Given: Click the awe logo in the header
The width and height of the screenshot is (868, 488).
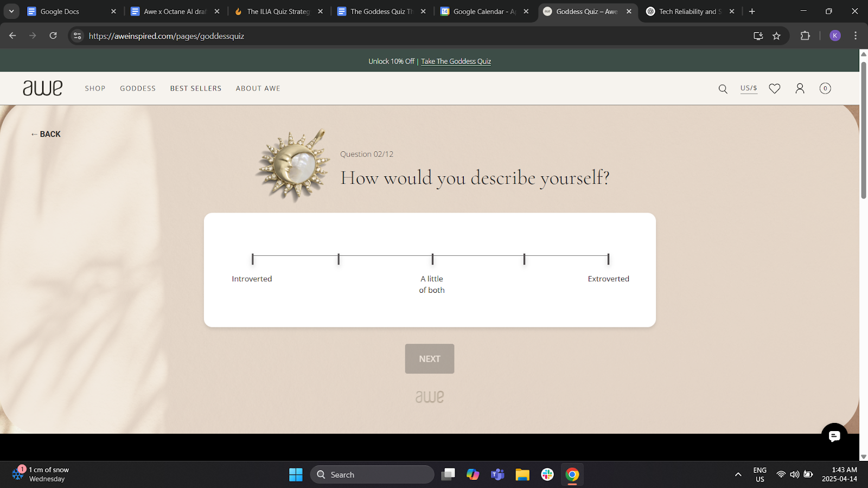Looking at the screenshot, I should point(42,88).
